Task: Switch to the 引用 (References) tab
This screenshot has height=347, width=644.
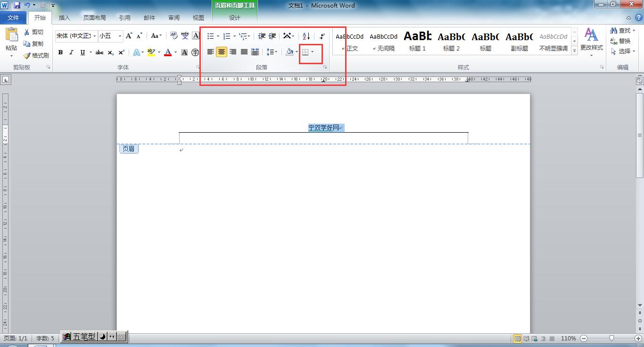Action: (x=124, y=18)
